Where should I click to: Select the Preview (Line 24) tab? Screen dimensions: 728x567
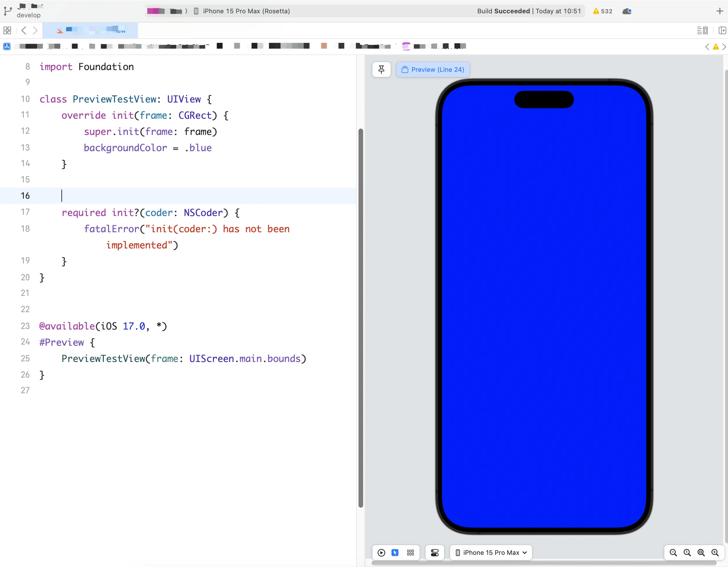433,69
